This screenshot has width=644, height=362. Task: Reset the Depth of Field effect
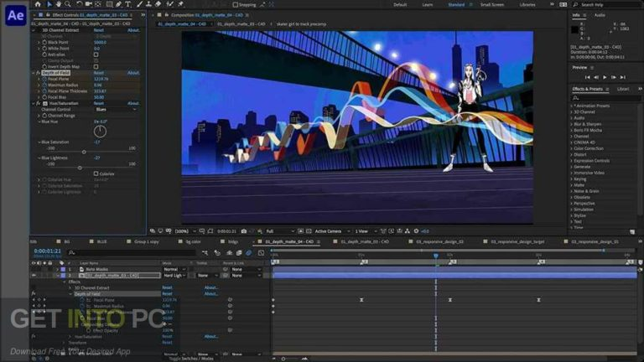click(99, 73)
